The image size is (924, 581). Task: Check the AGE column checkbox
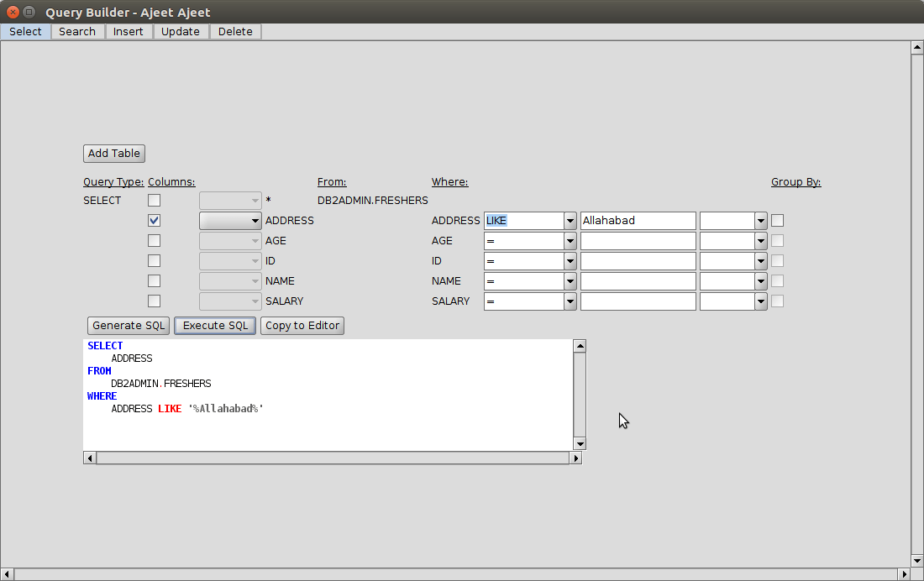pos(154,240)
